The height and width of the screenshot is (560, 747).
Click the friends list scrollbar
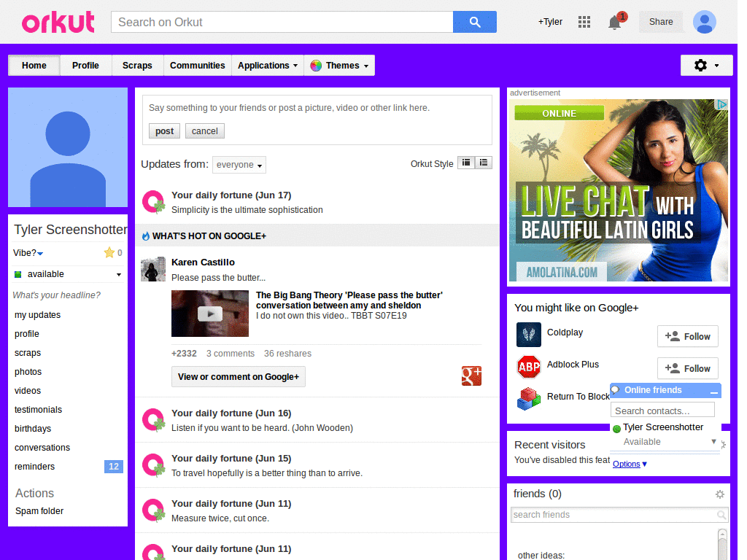[x=722, y=544]
